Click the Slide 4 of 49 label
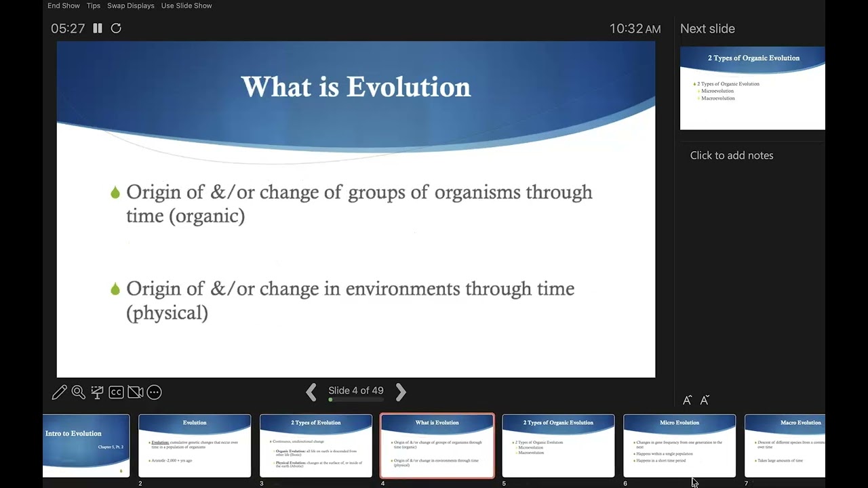 356,390
